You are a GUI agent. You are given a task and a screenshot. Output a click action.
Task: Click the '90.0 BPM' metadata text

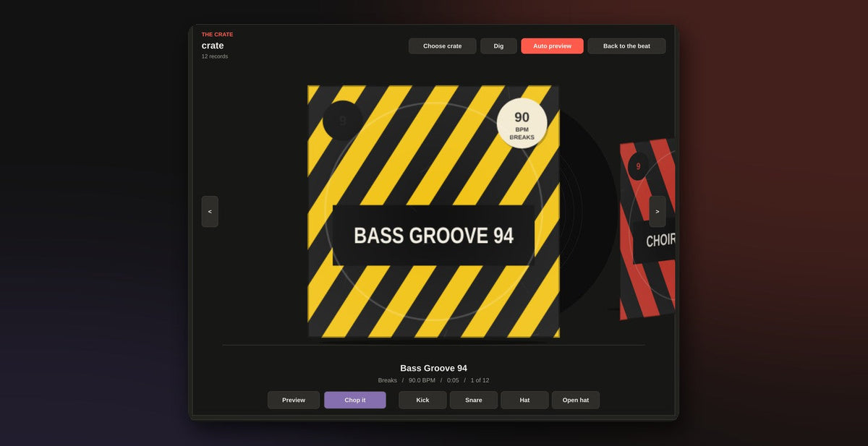(x=422, y=380)
